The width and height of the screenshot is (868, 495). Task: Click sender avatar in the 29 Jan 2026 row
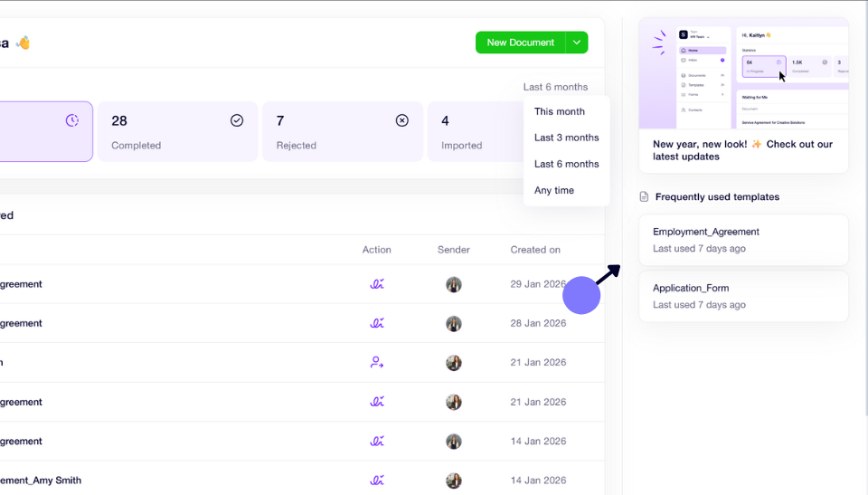pyautogui.click(x=453, y=284)
